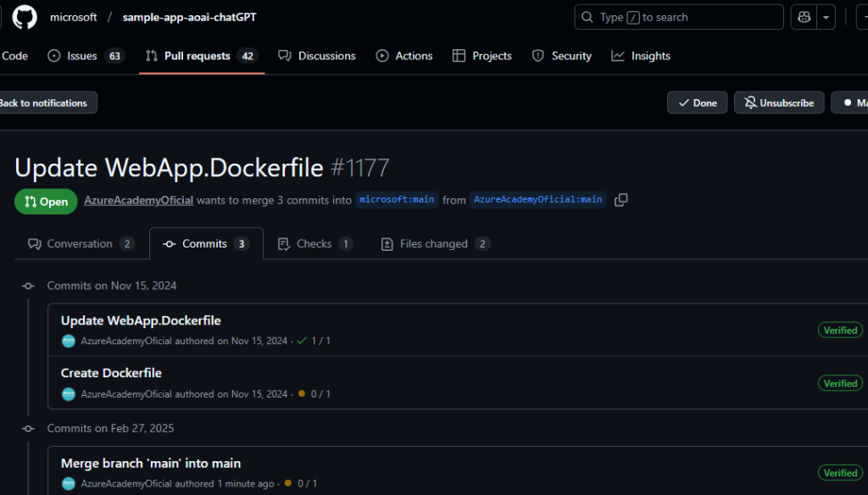Open the Pull requests tab

tap(197, 56)
